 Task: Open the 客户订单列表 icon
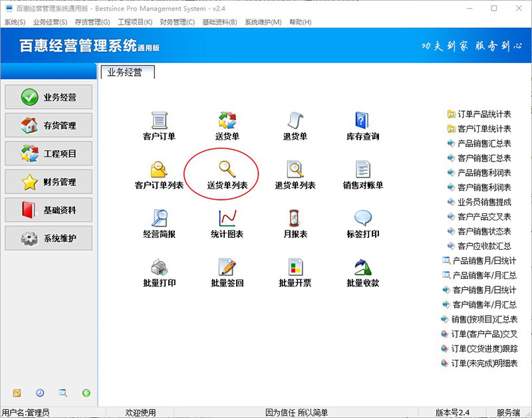pos(159,169)
